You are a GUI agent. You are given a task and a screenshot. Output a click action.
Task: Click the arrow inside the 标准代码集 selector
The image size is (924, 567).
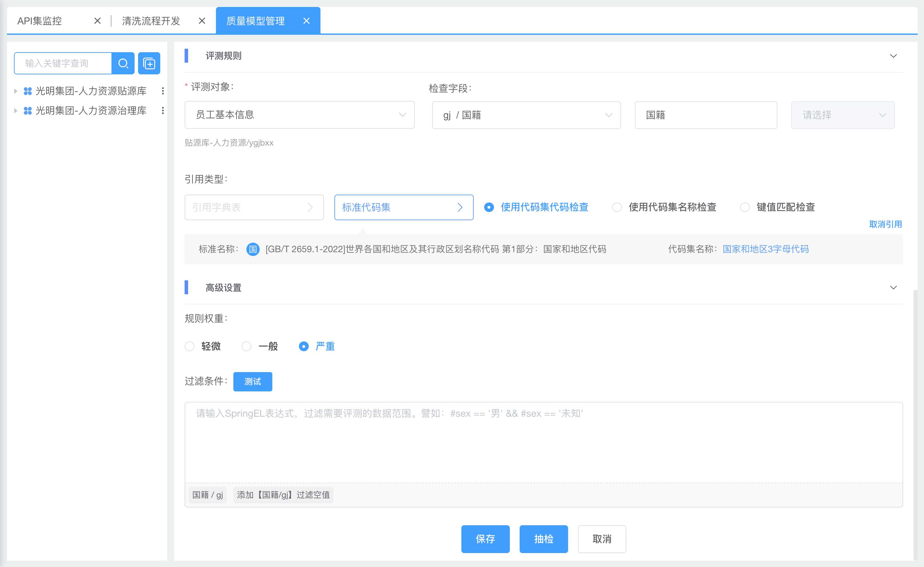coord(460,207)
